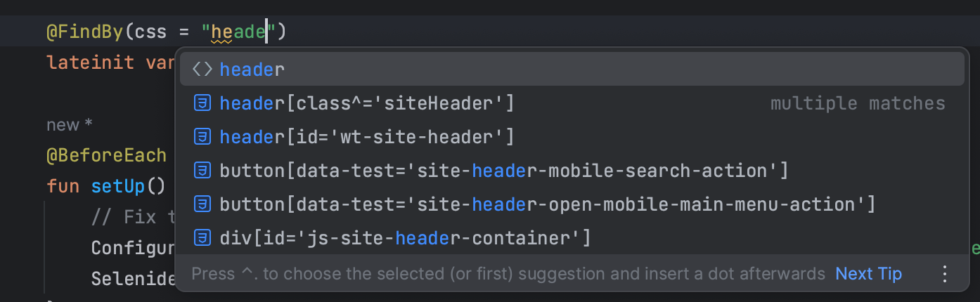Click CSS icon beside div[id='js-site-header-container']
Image resolution: width=980 pixels, height=302 pixels.
coord(202,238)
